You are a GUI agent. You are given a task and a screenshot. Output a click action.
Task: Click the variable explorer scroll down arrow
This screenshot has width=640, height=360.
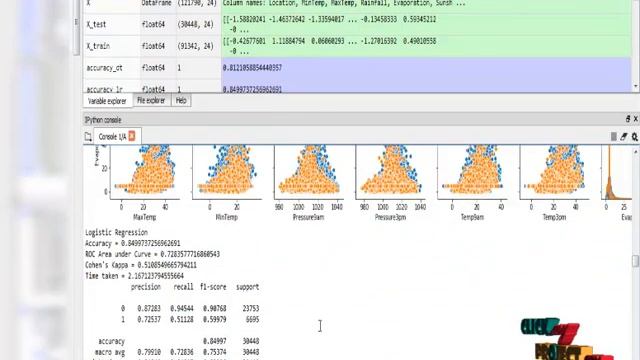click(x=636, y=86)
